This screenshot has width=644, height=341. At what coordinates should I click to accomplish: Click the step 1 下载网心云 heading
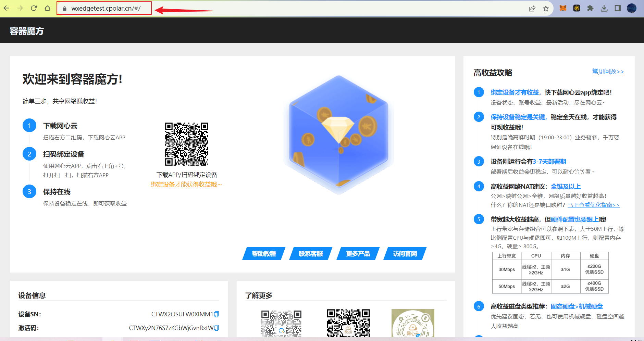(x=60, y=126)
